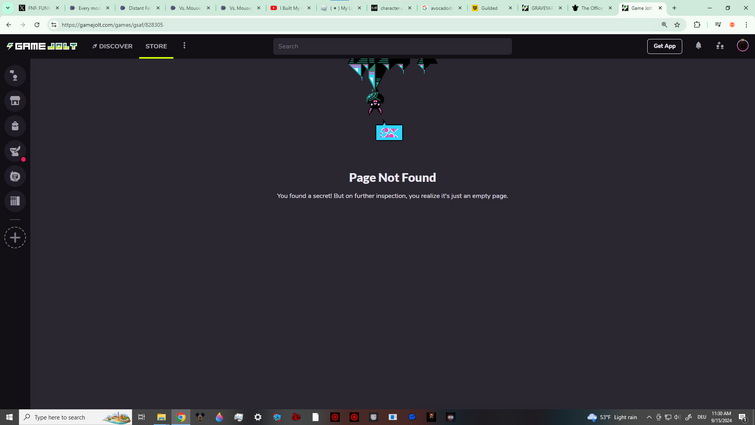Click the 'You found a secret!' message

392,196
